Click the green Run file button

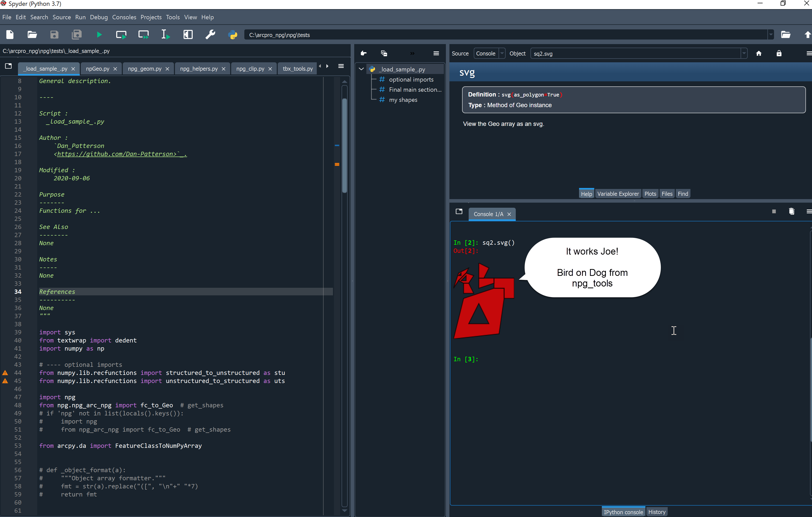click(x=99, y=35)
